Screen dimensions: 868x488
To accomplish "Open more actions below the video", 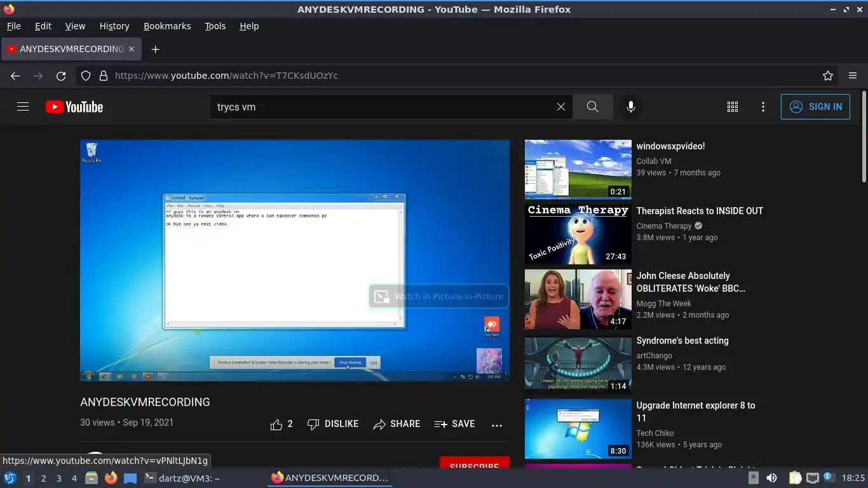I will click(x=497, y=424).
